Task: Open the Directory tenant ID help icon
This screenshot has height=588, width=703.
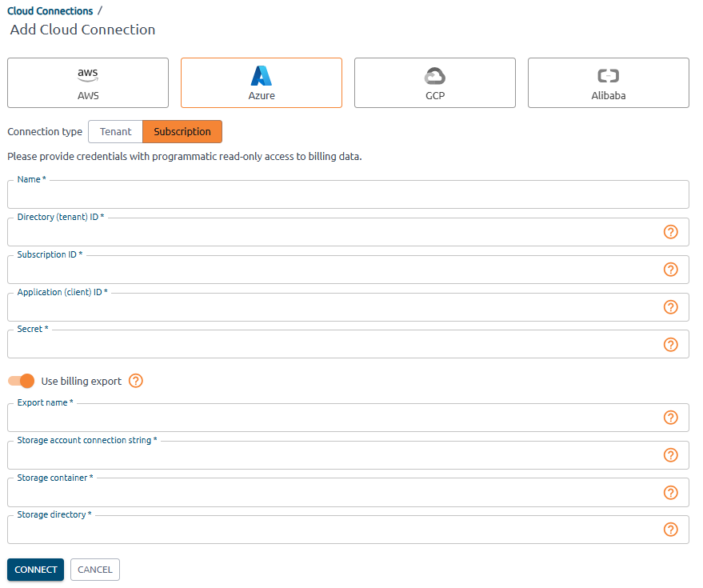Action: pyautogui.click(x=670, y=232)
